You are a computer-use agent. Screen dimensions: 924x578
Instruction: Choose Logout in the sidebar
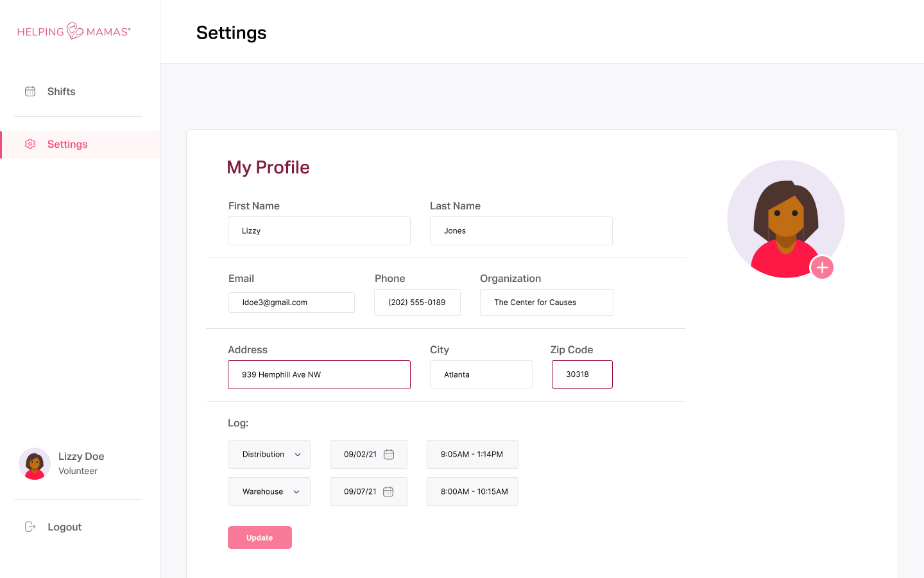point(65,527)
